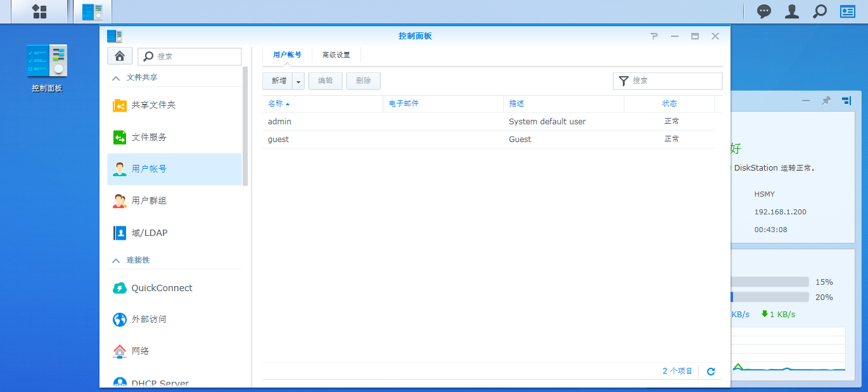This screenshot has width=868, height=392.
Task: Refresh the user list
Action: pyautogui.click(x=711, y=371)
